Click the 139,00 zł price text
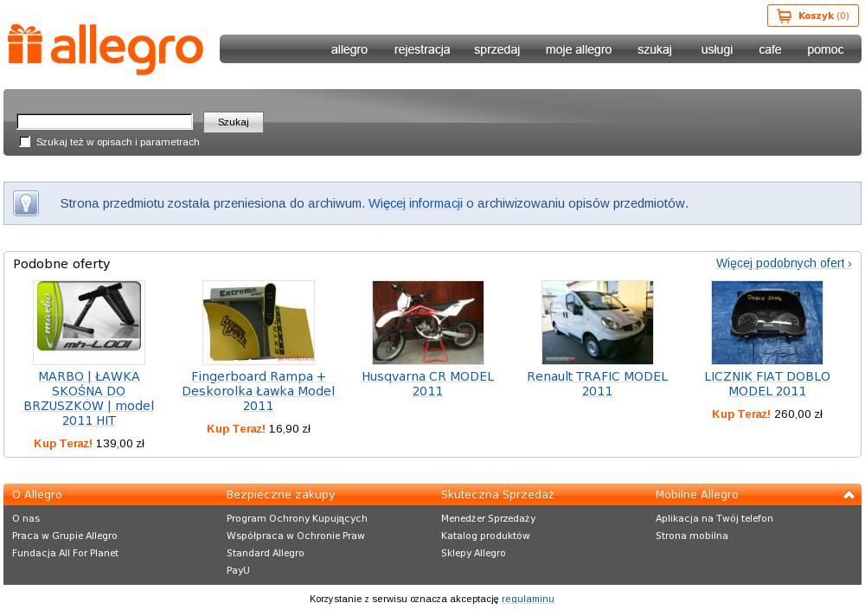 pos(119,443)
